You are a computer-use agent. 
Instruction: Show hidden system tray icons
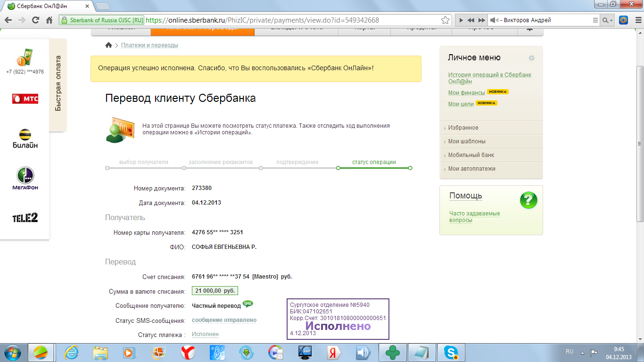[583, 352]
